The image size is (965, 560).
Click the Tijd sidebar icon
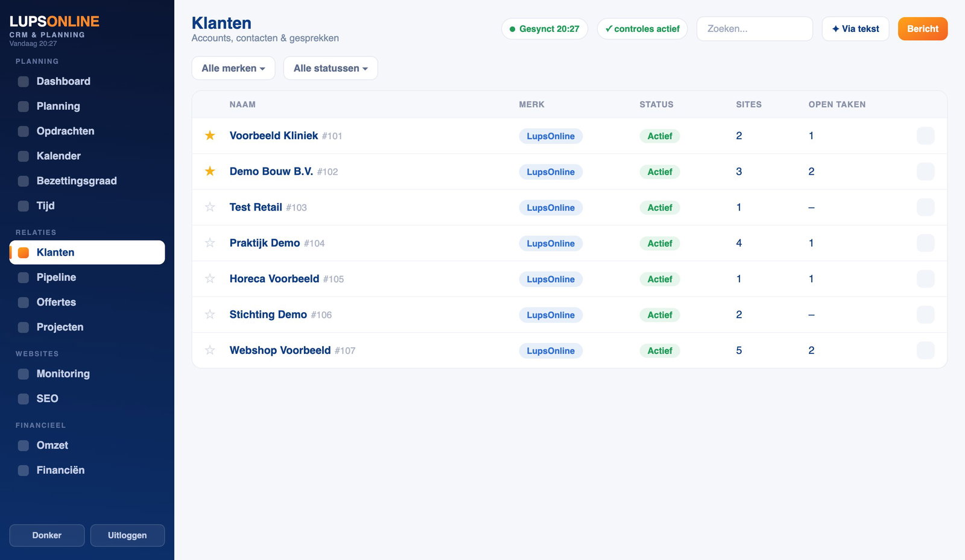pos(24,206)
